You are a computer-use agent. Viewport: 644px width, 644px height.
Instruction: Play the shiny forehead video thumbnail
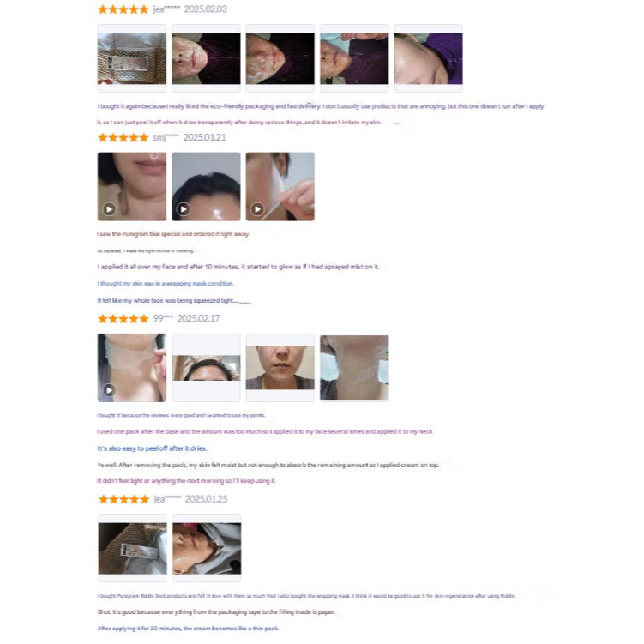click(206, 186)
